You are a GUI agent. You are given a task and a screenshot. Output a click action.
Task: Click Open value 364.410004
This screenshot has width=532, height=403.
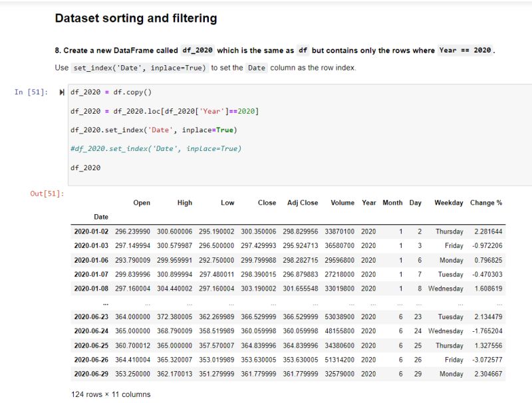(x=132, y=360)
